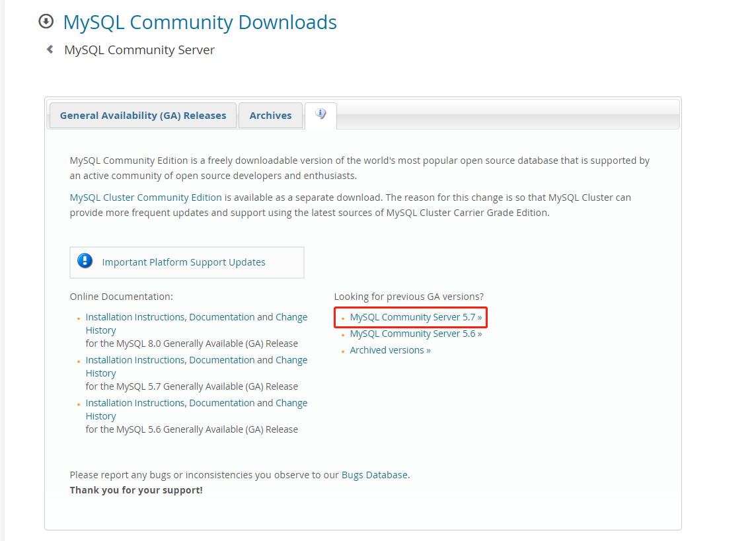The width and height of the screenshot is (756, 541).
Task: Open MySQL Community Server breadcrumb text
Action: click(139, 50)
